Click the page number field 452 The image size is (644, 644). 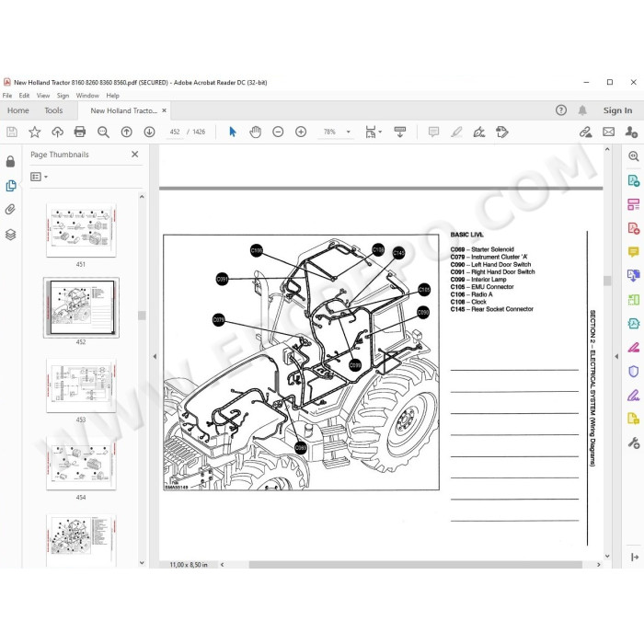[175, 132]
